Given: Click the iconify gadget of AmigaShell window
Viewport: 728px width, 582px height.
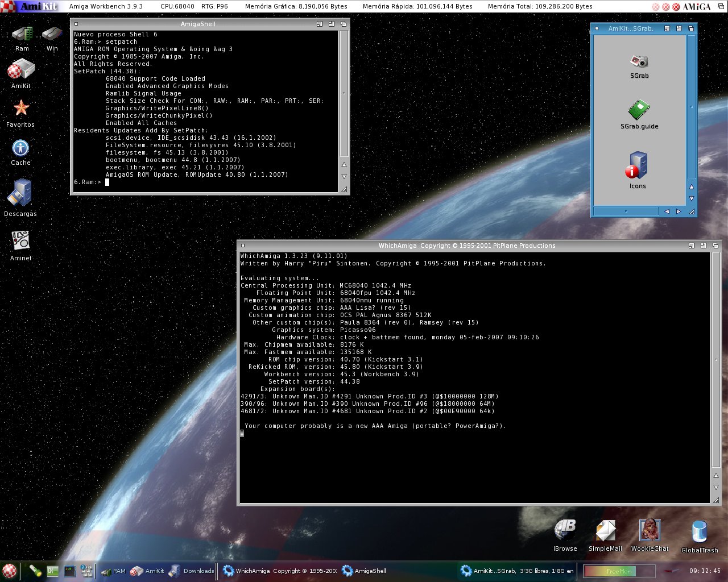Looking at the screenshot, I should pyautogui.click(x=320, y=24).
